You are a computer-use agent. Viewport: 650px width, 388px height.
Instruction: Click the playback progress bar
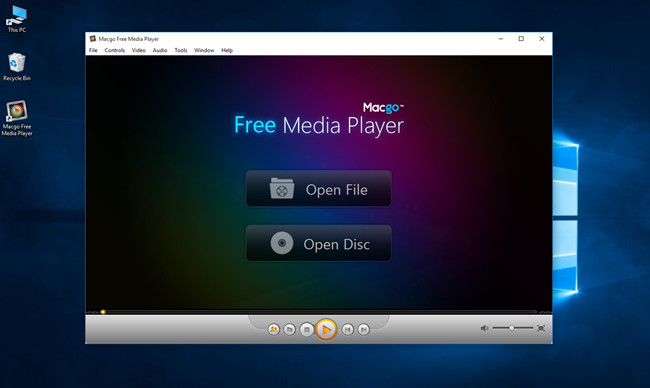pyautogui.click(x=319, y=312)
